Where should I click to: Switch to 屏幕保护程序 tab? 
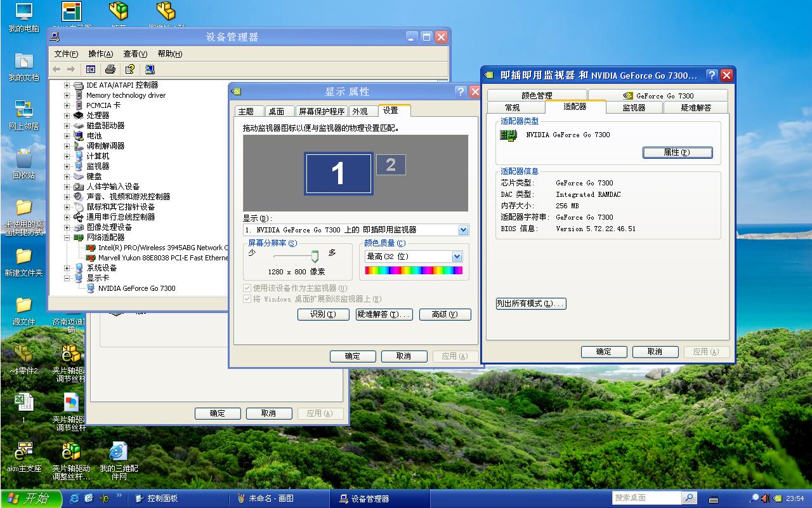[322, 111]
